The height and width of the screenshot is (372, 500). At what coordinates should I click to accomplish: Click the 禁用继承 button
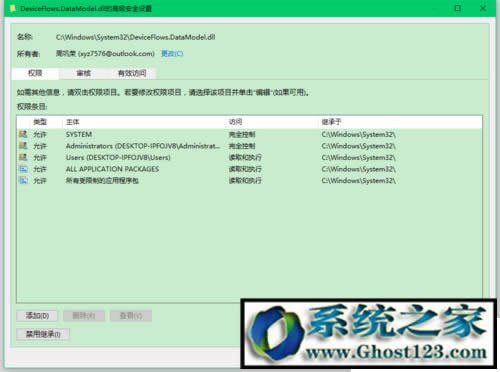pyautogui.click(x=43, y=334)
